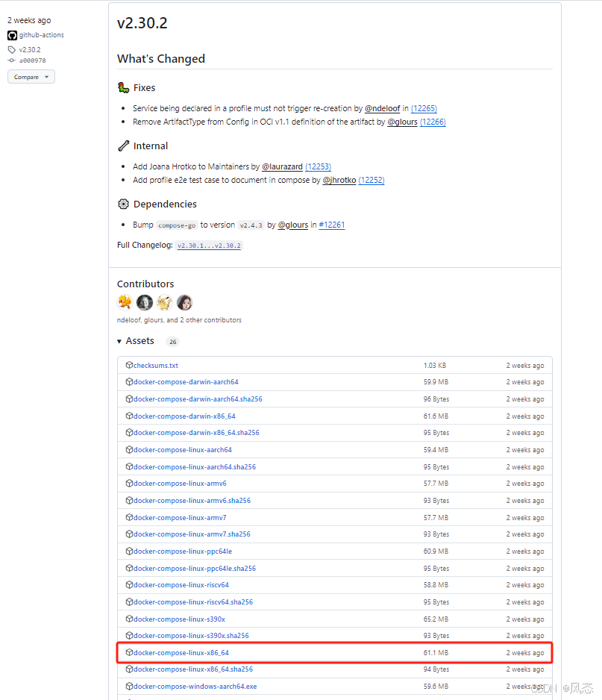602x700 pixels.
Task: Click the package icon for docker-compose-linux-ppc64le
Action: pos(129,551)
